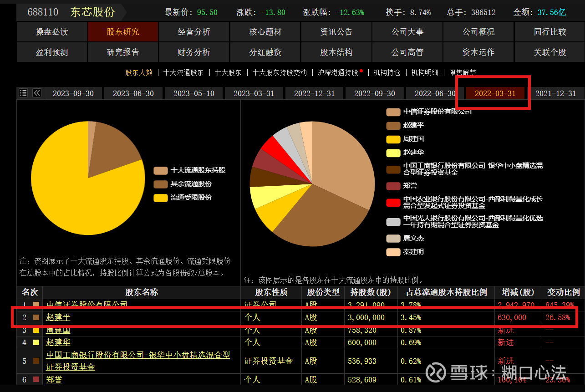Select the 2021-12-31 report date tab
The width and height of the screenshot is (585, 392).
click(556, 93)
